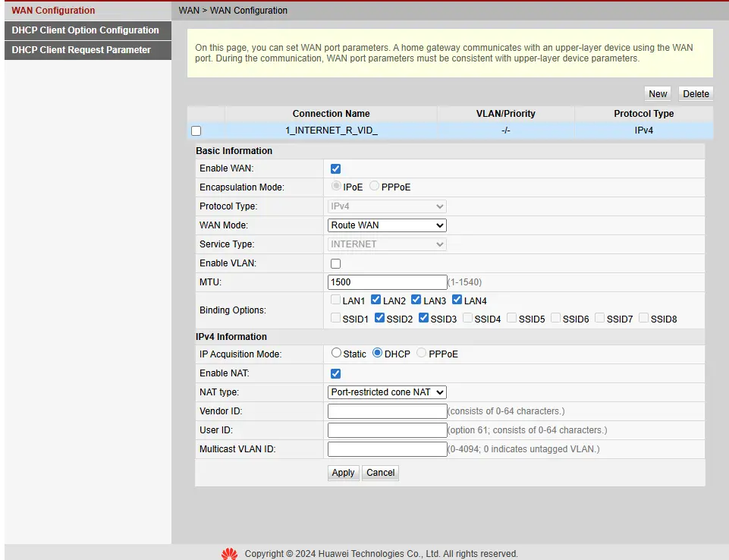Check the SSID5 binding option
729x560 pixels.
click(x=511, y=318)
